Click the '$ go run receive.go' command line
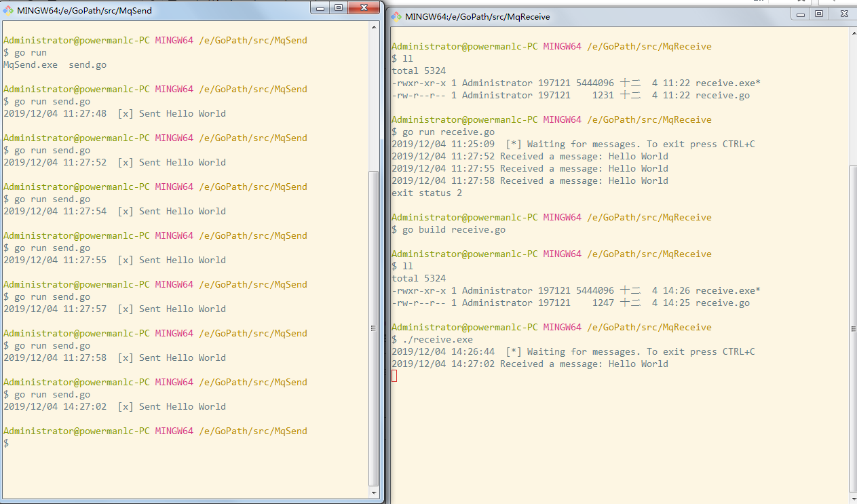The height and width of the screenshot is (504, 857). click(443, 132)
